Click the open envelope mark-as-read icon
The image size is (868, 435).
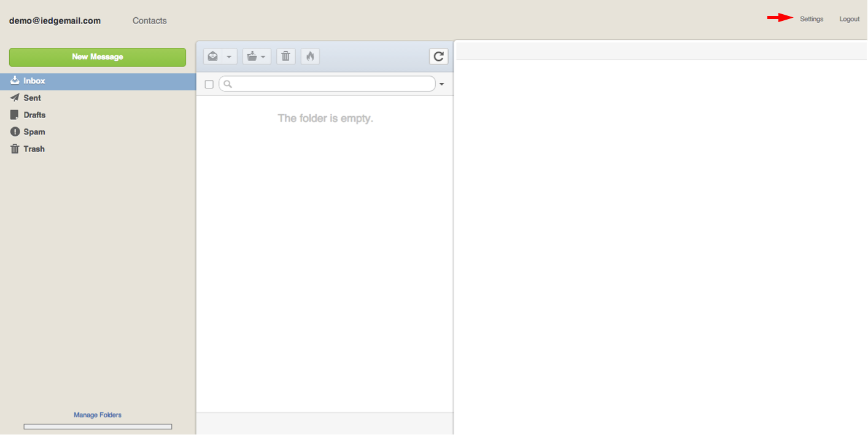pos(213,57)
